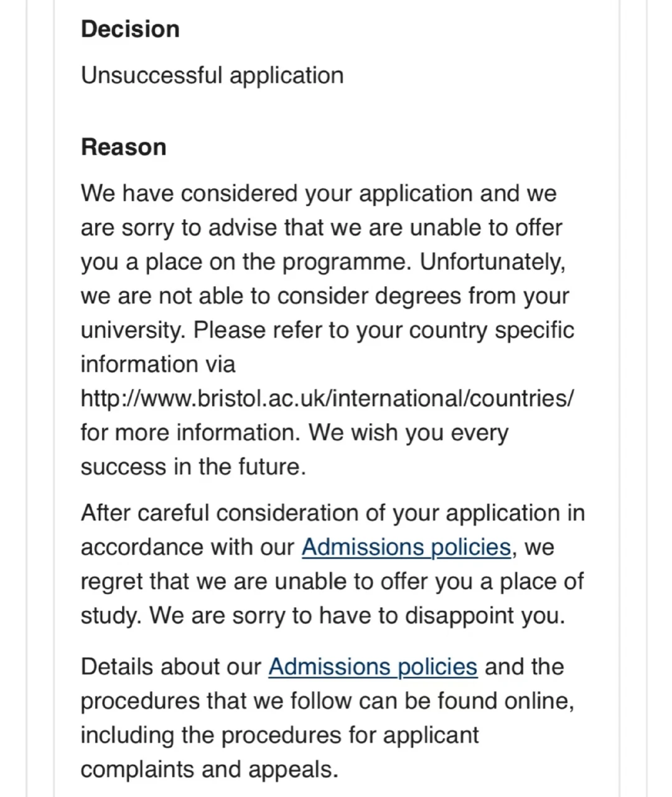The image size is (672, 797).
Task: Click the 'We have considered your application' paragraph
Action: coord(327,330)
